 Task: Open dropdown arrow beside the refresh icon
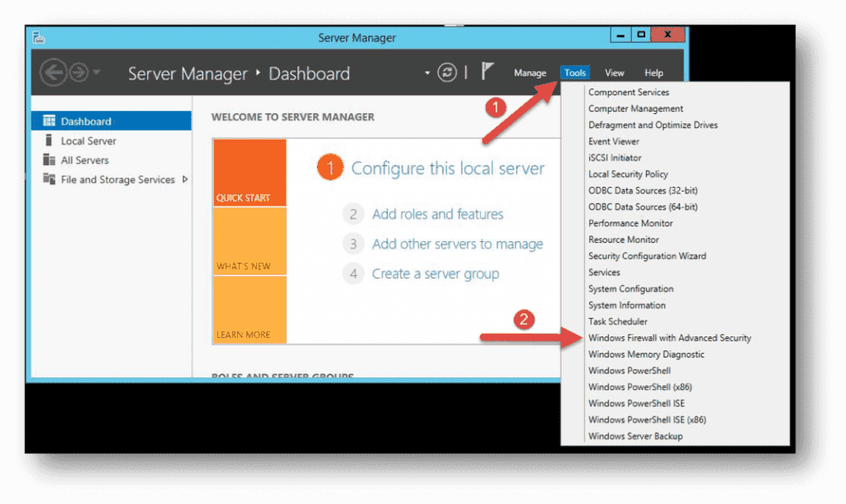pyautogui.click(x=427, y=73)
